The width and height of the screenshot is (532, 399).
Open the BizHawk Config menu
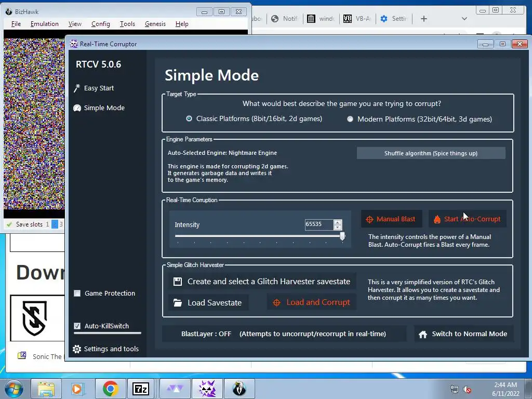[x=101, y=24]
